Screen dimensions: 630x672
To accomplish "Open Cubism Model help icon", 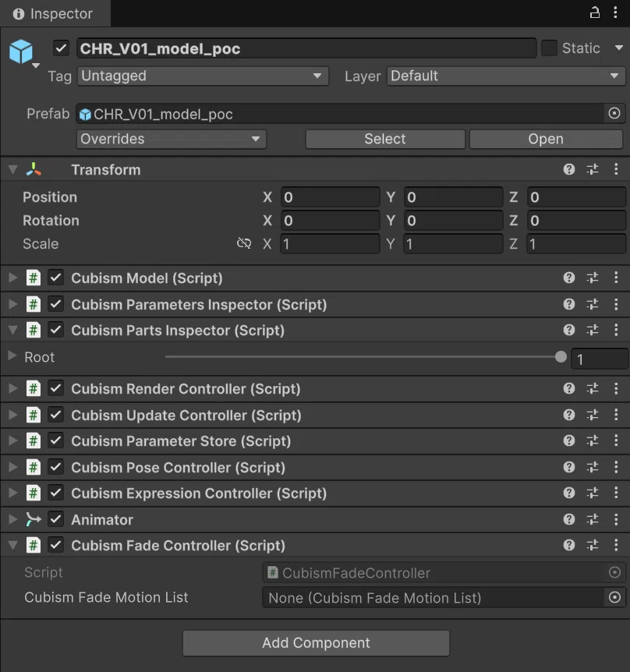I will 568,278.
